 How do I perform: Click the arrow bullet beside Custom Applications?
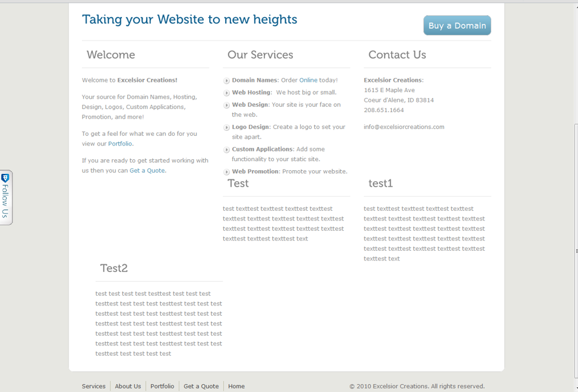click(x=227, y=150)
